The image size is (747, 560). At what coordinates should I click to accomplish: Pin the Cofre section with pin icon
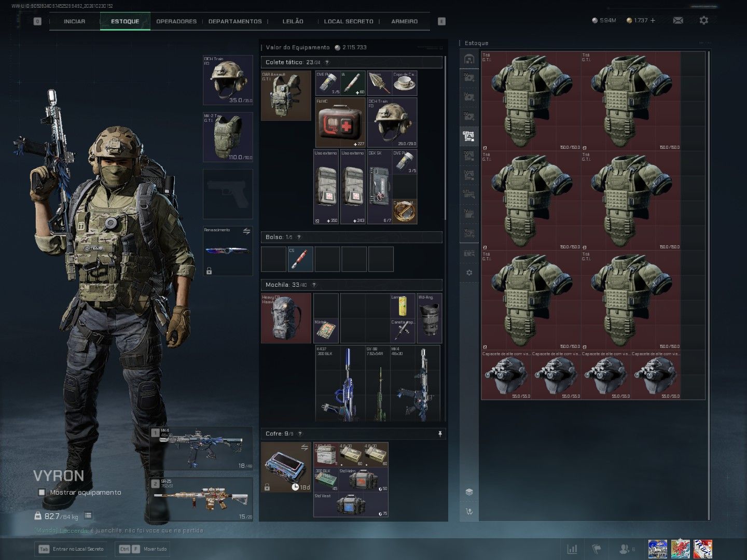pos(440,433)
